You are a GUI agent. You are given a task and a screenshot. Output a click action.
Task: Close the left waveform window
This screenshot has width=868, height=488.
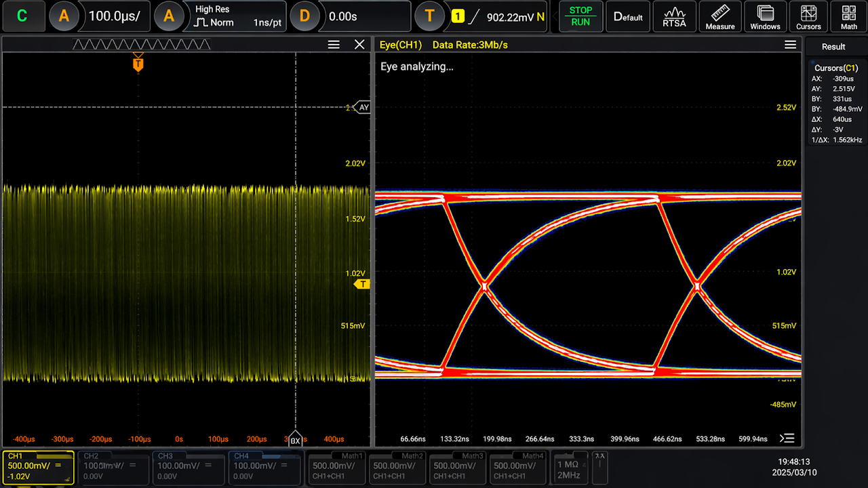click(359, 45)
